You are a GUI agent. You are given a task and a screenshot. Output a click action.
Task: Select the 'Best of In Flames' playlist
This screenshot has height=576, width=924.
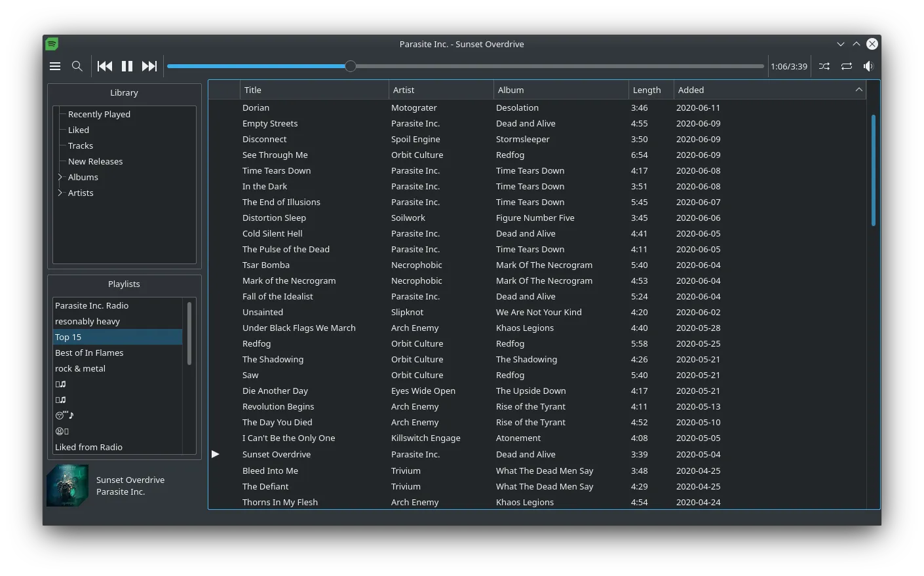89,353
